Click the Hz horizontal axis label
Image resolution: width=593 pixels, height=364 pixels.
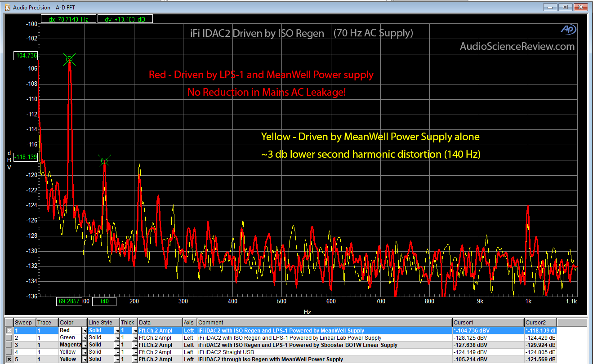coord(307,311)
